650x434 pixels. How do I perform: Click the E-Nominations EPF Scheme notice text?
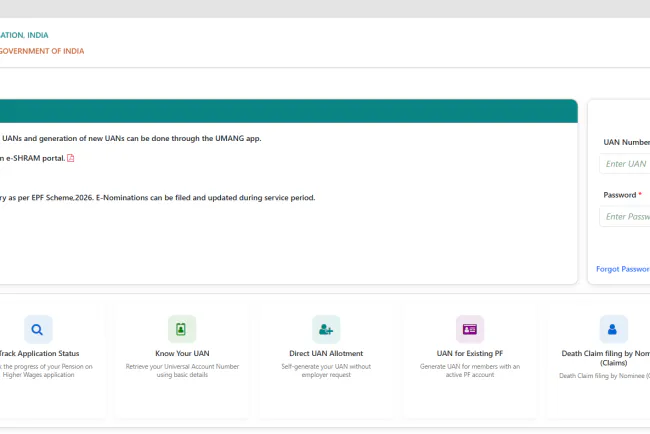158,198
